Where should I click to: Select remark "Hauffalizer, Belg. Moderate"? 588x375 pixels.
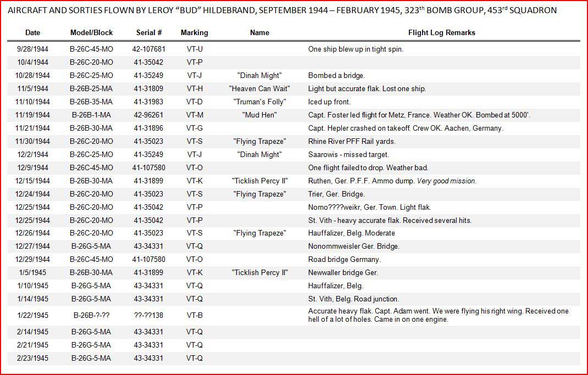[x=351, y=233]
